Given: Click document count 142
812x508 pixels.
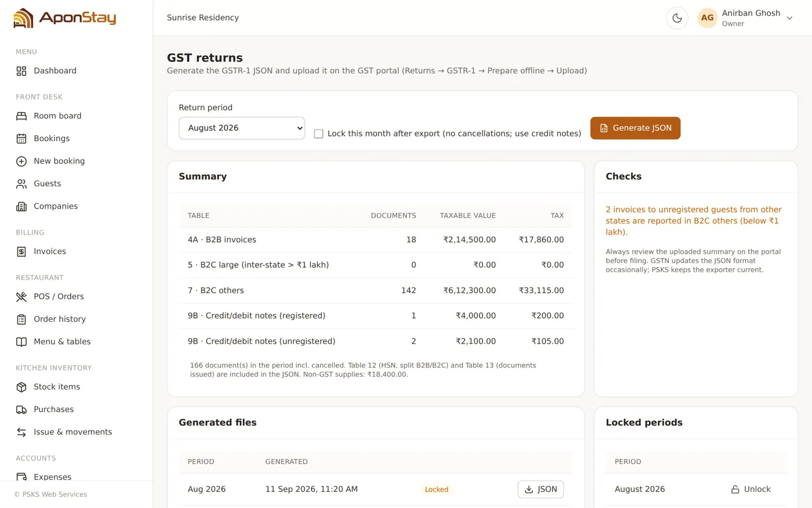Looking at the screenshot, I should pyautogui.click(x=409, y=290).
